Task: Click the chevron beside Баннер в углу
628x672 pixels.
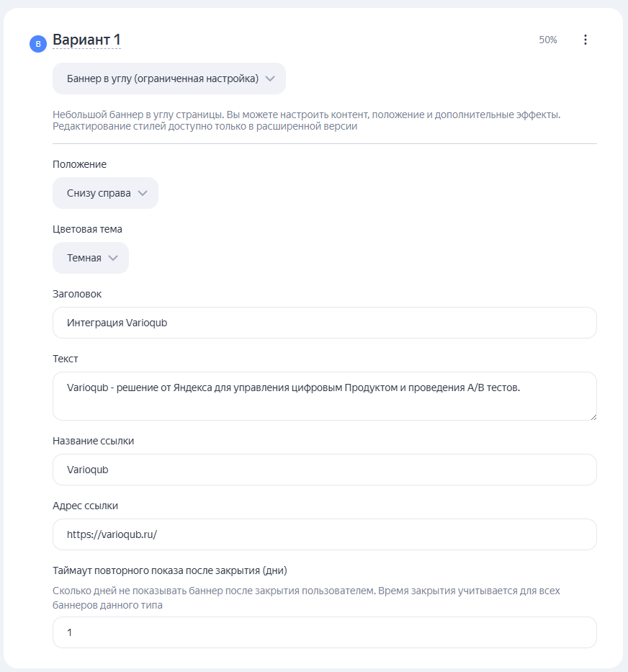Action: tap(270, 79)
